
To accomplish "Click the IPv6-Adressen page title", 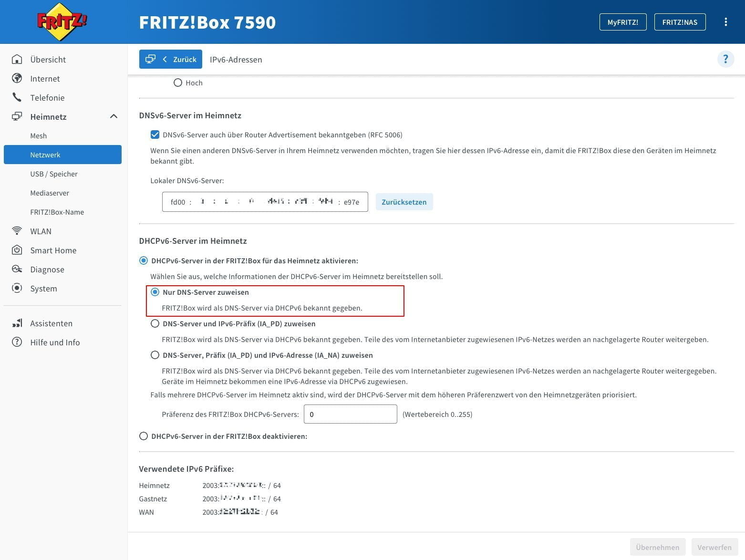I will click(236, 60).
